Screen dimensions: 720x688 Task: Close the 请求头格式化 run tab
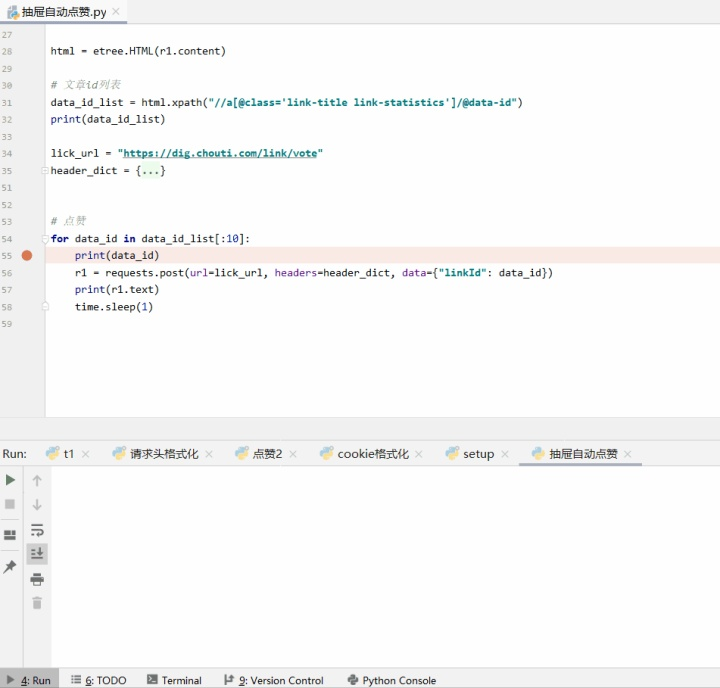click(x=209, y=454)
